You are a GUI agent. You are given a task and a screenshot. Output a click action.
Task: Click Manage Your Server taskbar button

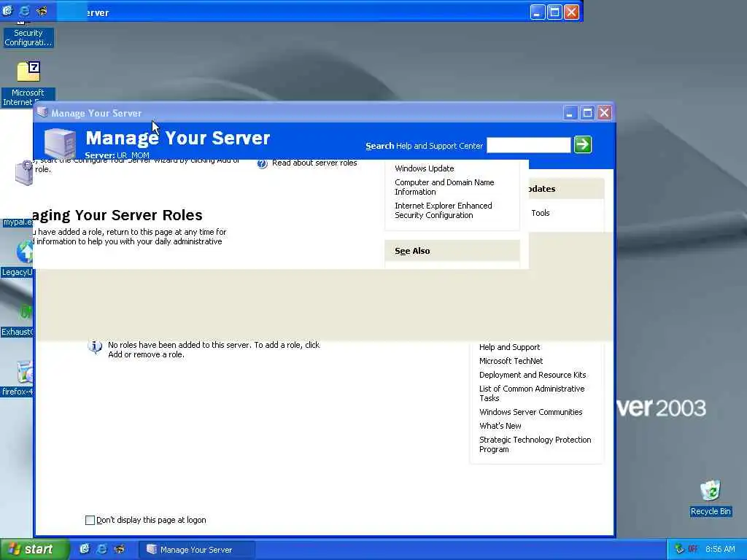[197, 550]
